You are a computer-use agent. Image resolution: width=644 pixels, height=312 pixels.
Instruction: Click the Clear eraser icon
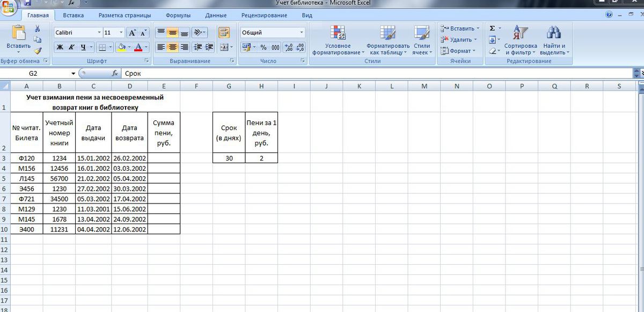tap(492, 52)
